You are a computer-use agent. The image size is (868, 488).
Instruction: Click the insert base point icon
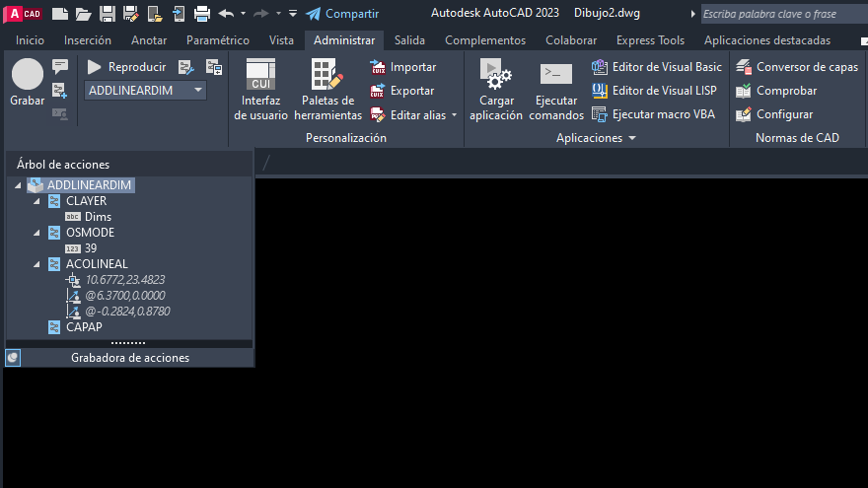60,90
